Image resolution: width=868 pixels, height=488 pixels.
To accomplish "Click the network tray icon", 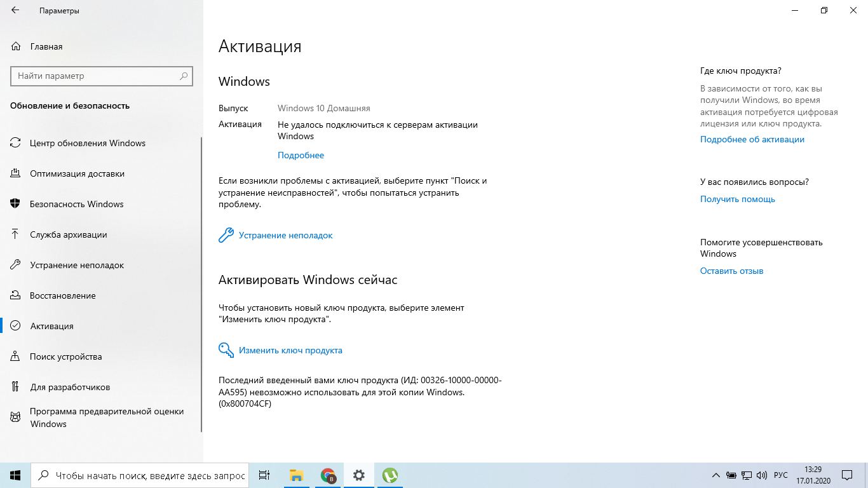I will click(x=747, y=475).
